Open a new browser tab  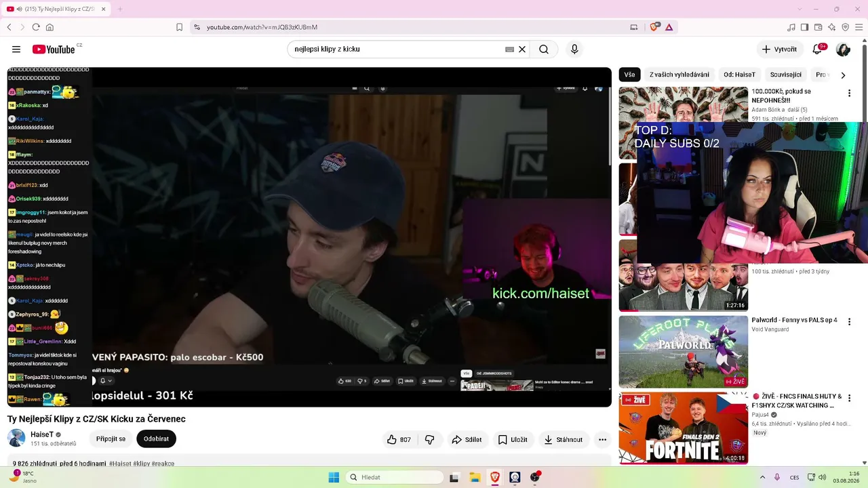120,9
